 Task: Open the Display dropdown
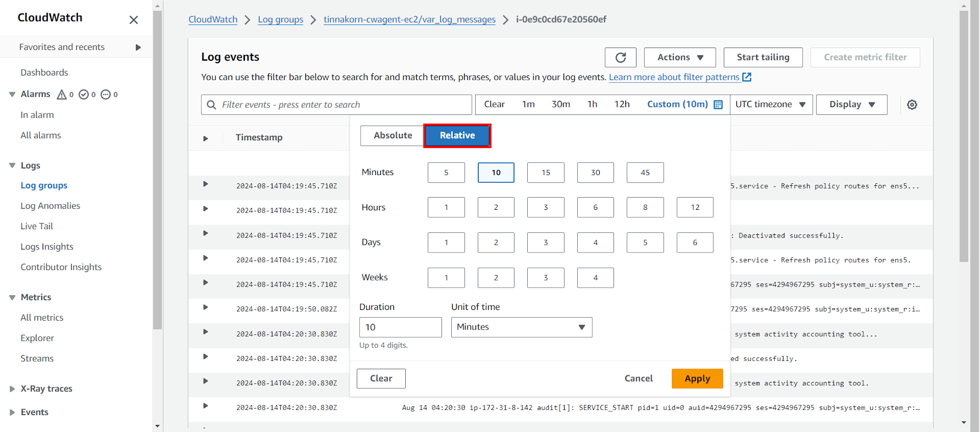click(852, 104)
